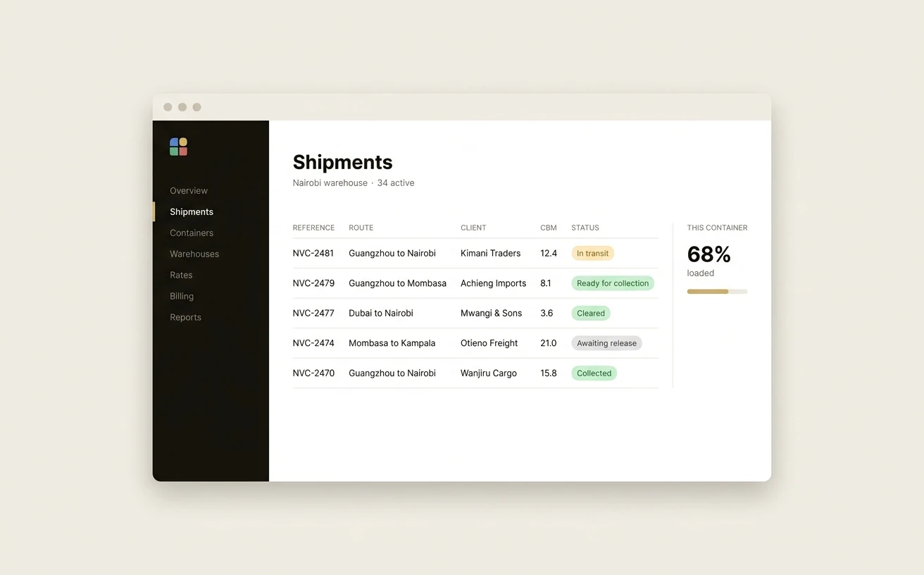924x575 pixels.
Task: Click the Shipments page heading
Action: (342, 162)
